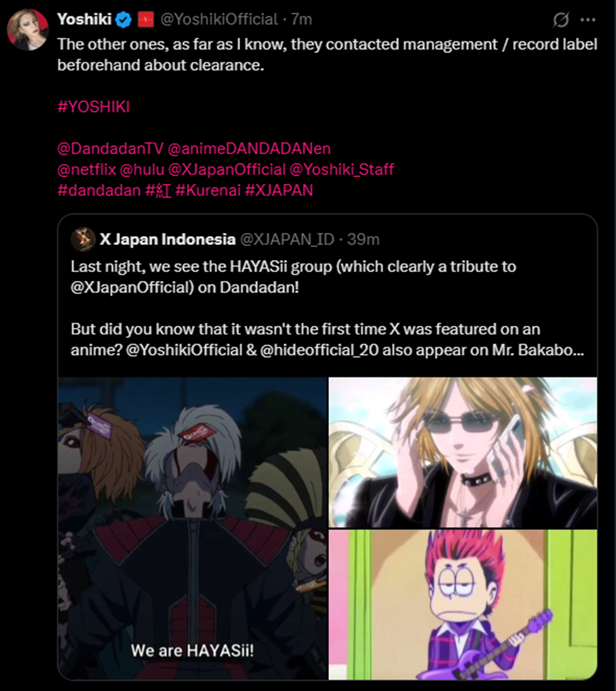The image size is (616, 691).
Task: Open the X Japan Indonesia display name
Action: [x=168, y=240]
